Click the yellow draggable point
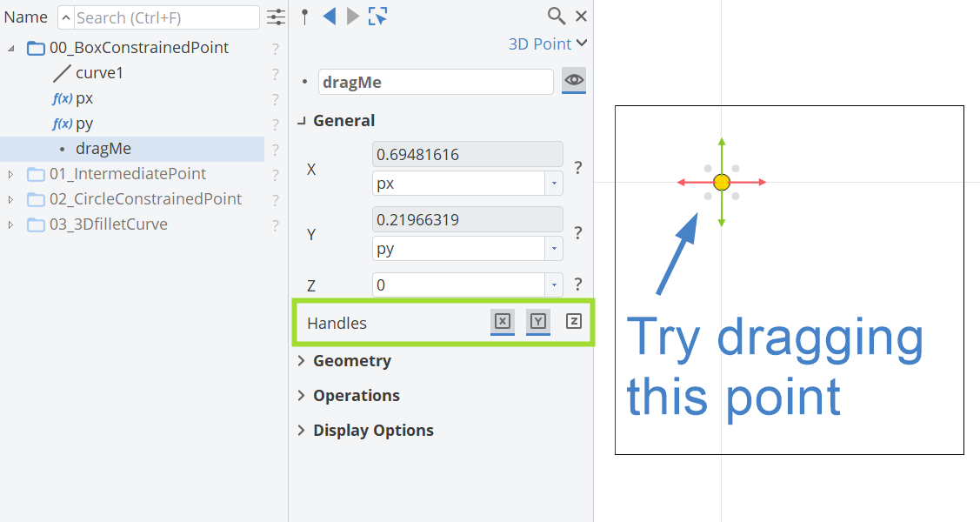The width and height of the screenshot is (980, 522). point(721,182)
